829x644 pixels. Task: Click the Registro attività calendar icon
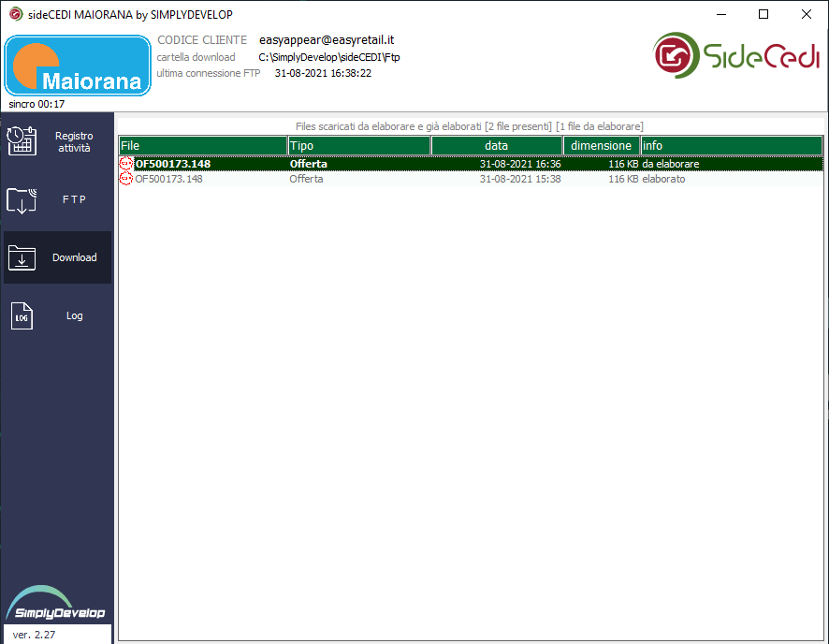click(22, 140)
